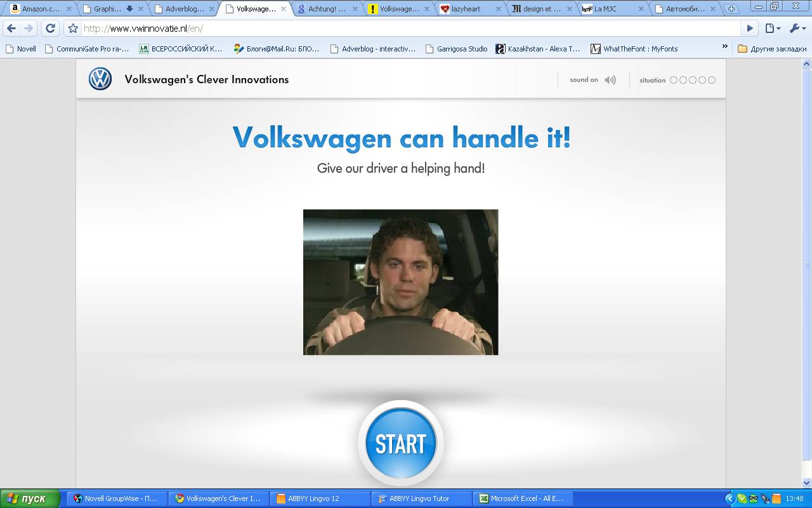This screenshot has width=812, height=508.
Task: Click the Volkswagen logo icon
Action: tap(100, 79)
